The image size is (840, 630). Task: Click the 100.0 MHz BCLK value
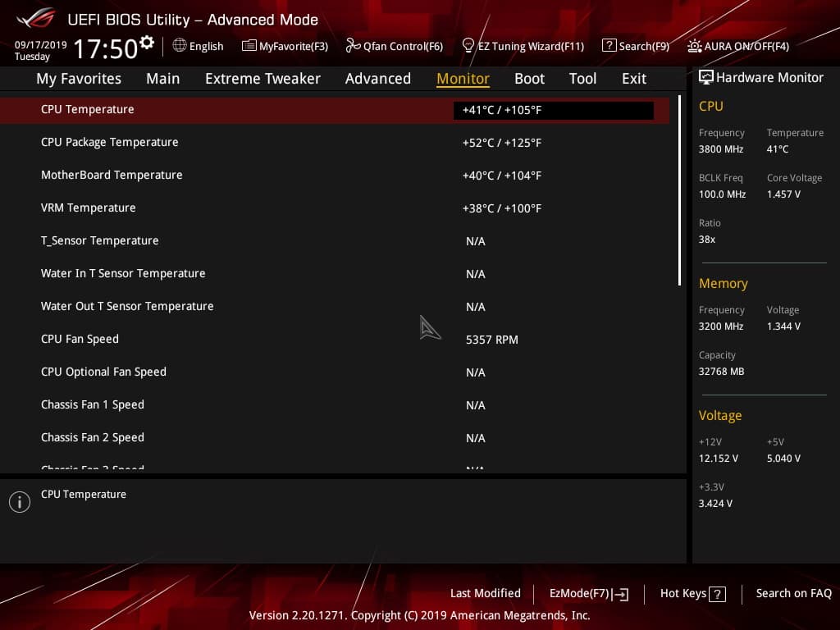(x=722, y=194)
